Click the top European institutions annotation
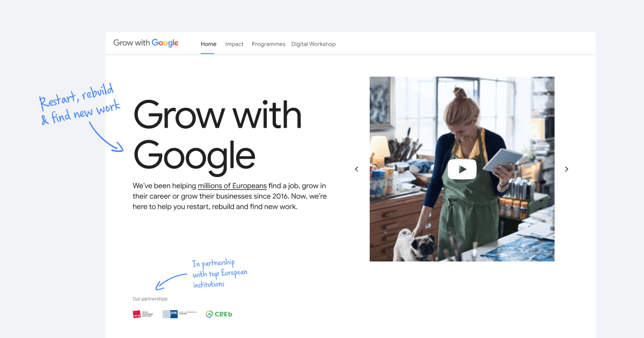This screenshot has height=338, width=644. [219, 273]
